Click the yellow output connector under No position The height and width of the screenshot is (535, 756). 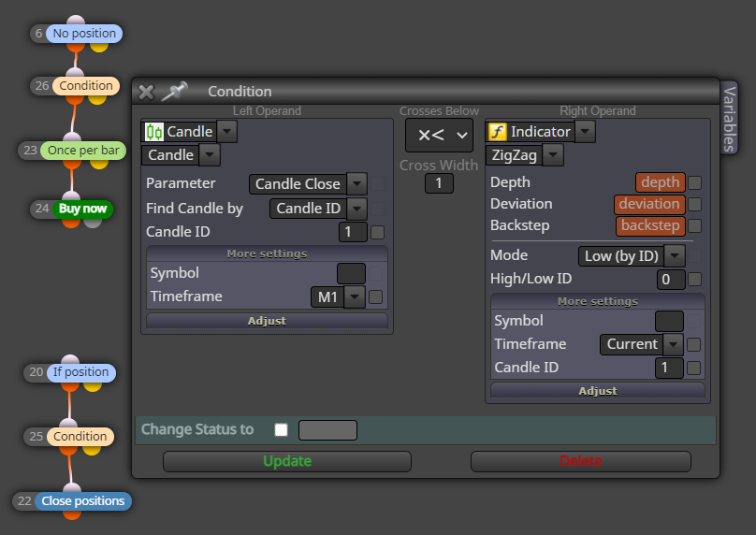click(99, 48)
